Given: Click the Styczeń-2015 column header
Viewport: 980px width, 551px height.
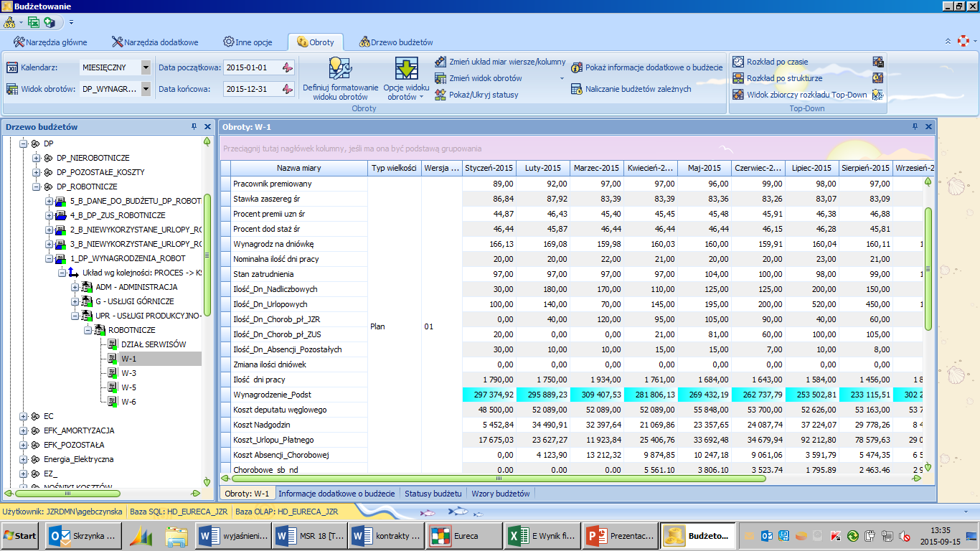Looking at the screenshot, I should (x=489, y=168).
